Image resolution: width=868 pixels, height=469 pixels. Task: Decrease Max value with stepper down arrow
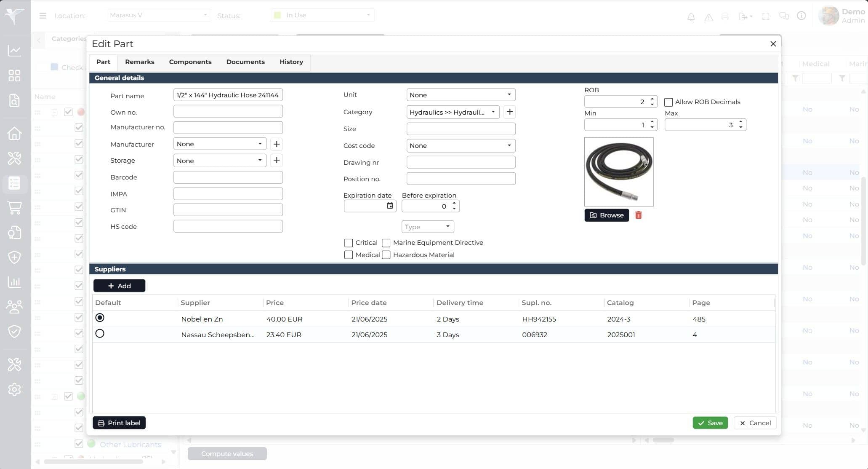coord(740,127)
